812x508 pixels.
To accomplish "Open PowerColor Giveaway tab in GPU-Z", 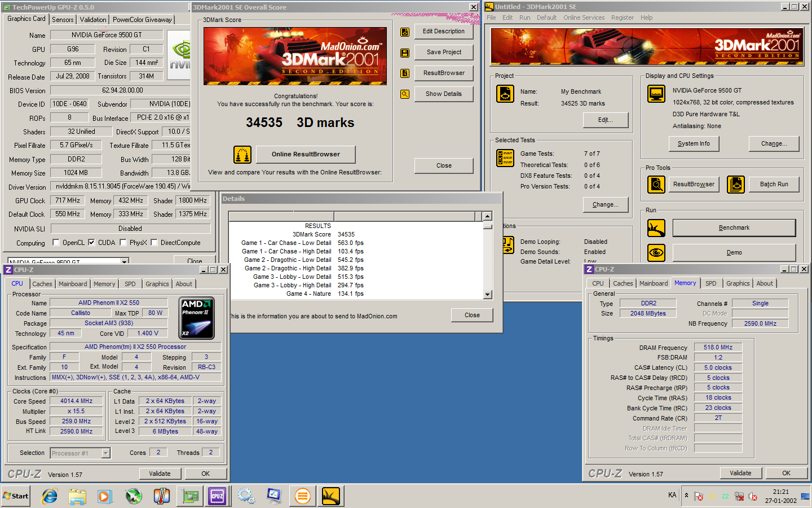I will coord(142,20).
